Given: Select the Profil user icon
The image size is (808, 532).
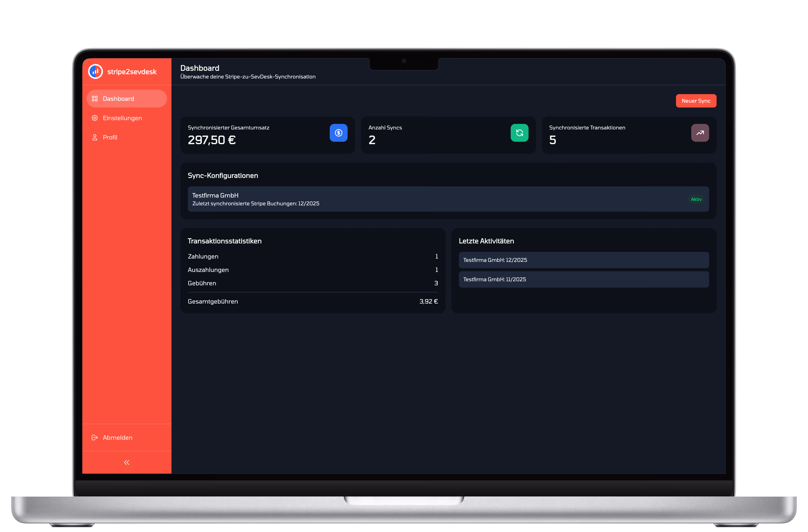Looking at the screenshot, I should 95,137.
